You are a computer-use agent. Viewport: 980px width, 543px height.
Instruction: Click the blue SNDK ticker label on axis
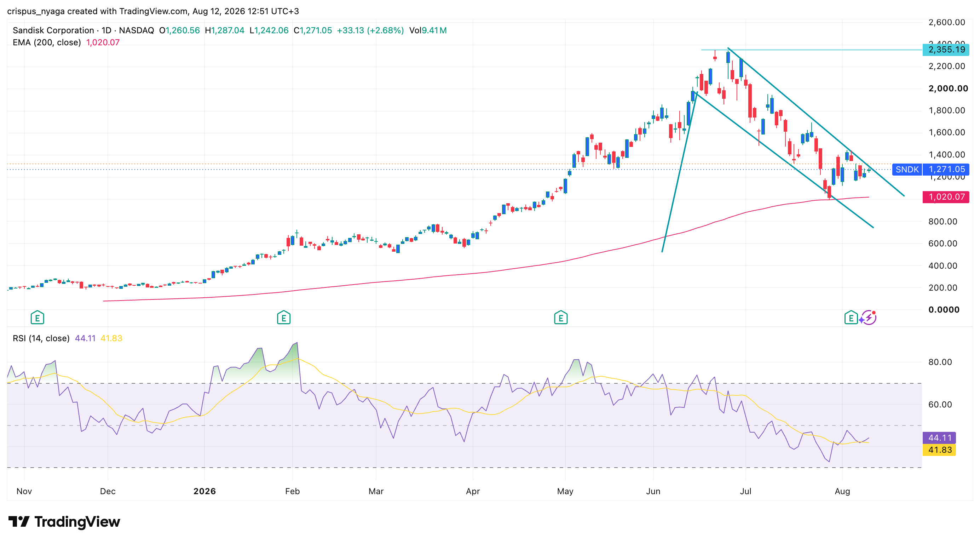[907, 169]
